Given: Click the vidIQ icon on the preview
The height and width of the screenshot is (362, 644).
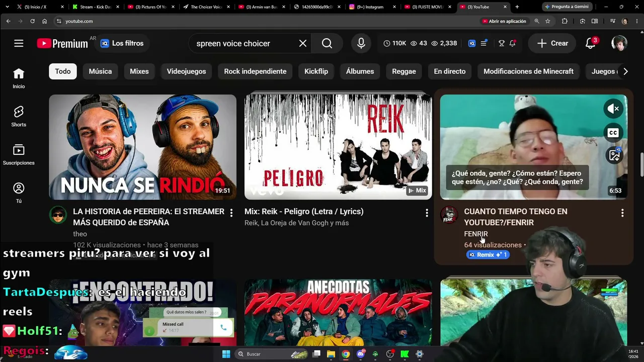Looking at the screenshot, I should click(614, 155).
